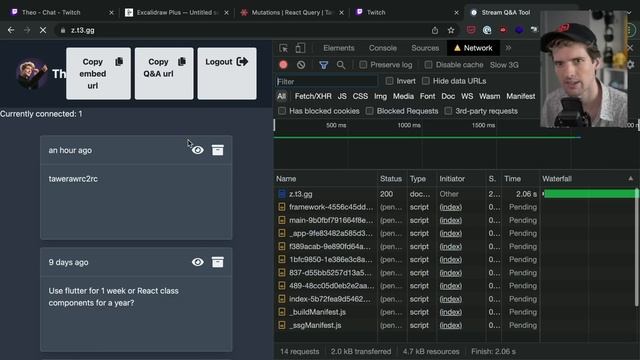Open initiator link for framework-4556c45dd script
The height and width of the screenshot is (360, 640).
pyautogui.click(x=451, y=207)
